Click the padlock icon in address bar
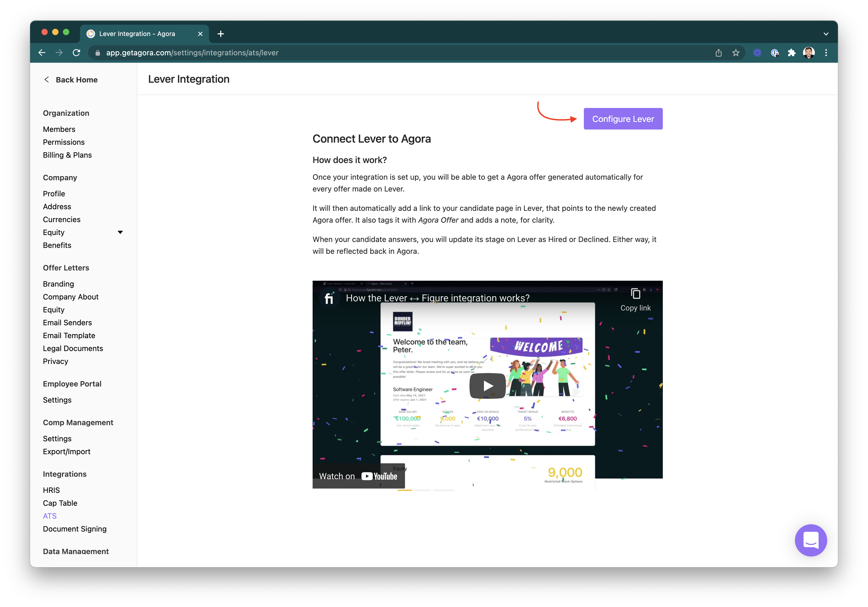This screenshot has width=868, height=607. coord(98,53)
